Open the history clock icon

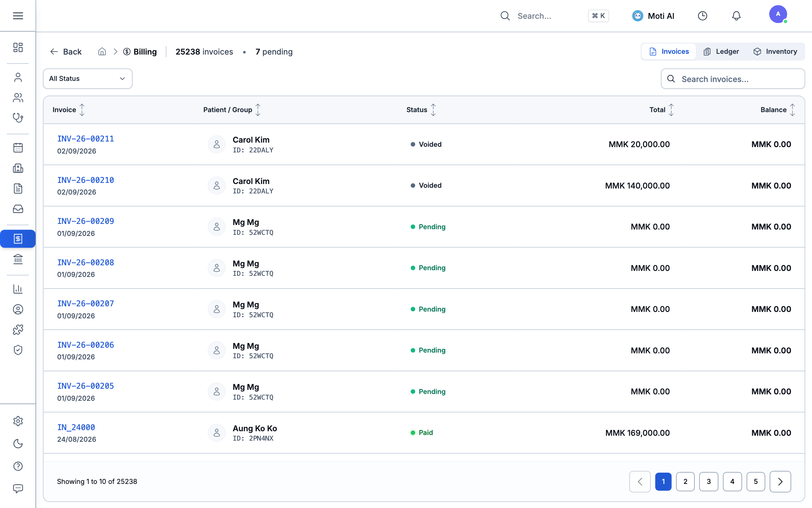(x=702, y=16)
